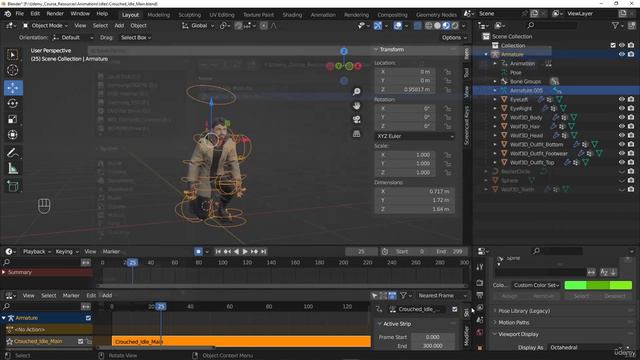Click the Crouched_Idle_Main orange NLA strip

(241, 342)
